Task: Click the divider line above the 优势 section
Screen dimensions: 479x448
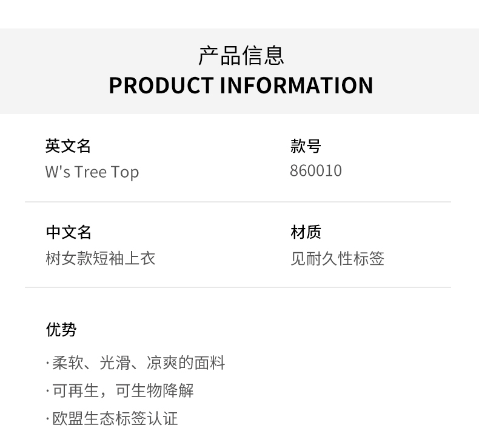Action: point(238,287)
